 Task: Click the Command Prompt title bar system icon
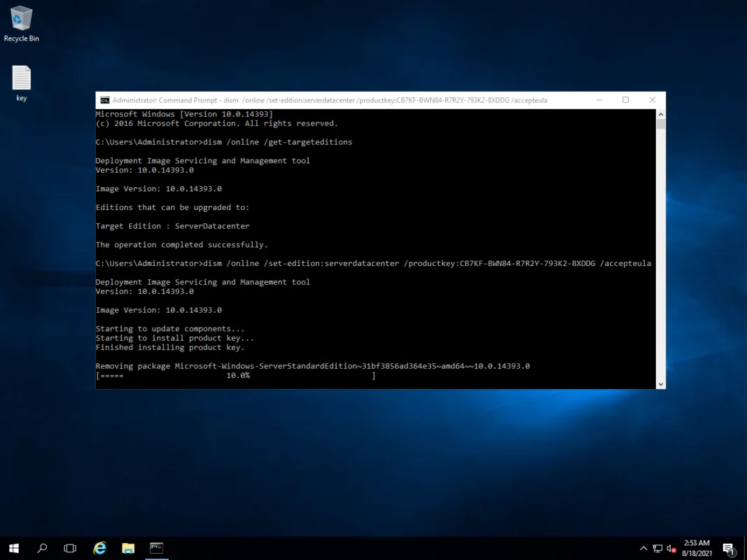[104, 100]
